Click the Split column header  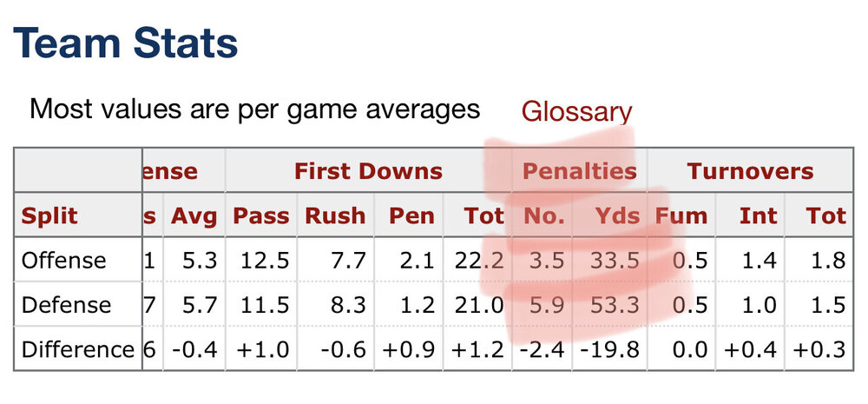point(49,216)
